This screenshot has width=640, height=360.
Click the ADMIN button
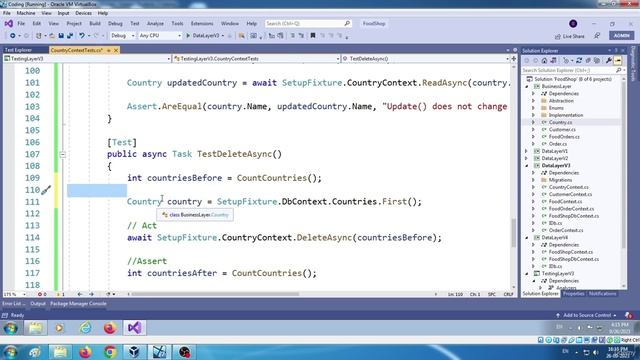[x=621, y=36]
